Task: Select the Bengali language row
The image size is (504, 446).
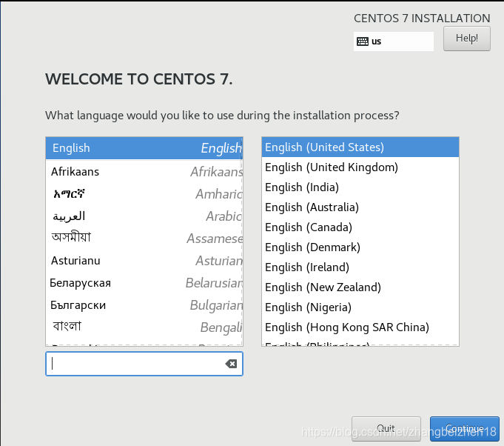Action: click(144, 327)
